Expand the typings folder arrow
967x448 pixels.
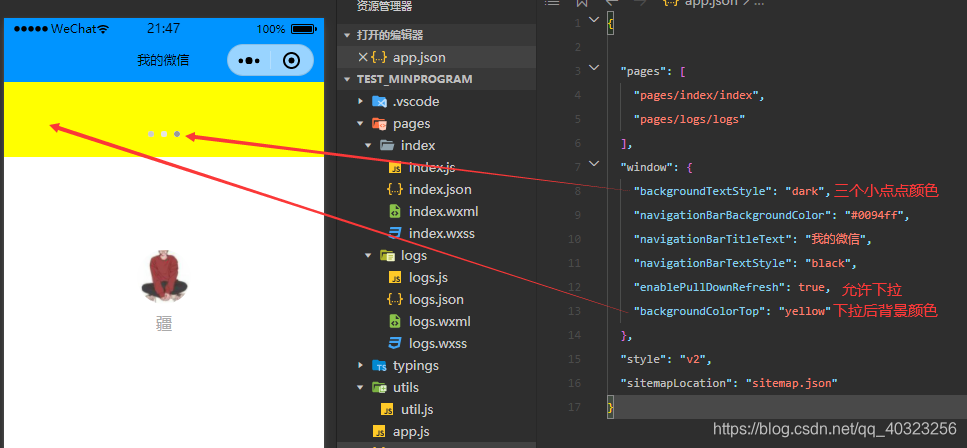361,365
